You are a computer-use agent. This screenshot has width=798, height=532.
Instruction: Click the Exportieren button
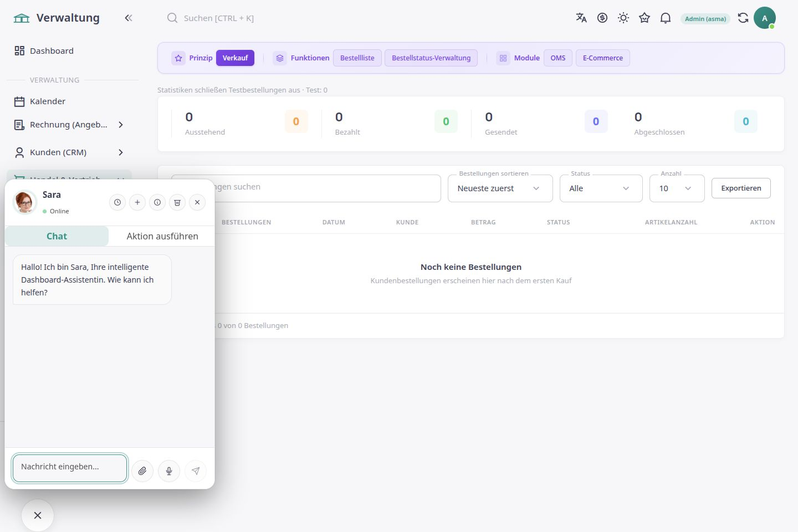click(x=741, y=188)
